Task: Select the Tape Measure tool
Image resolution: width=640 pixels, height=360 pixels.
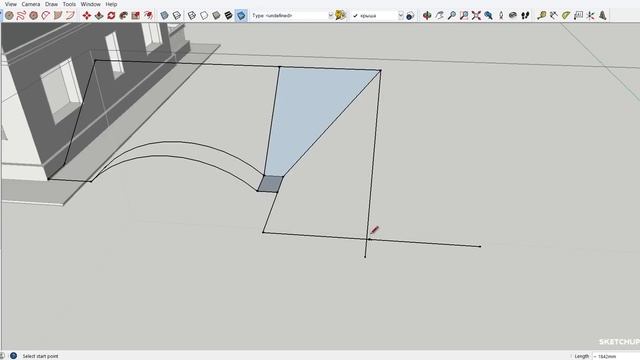Action: (542, 16)
